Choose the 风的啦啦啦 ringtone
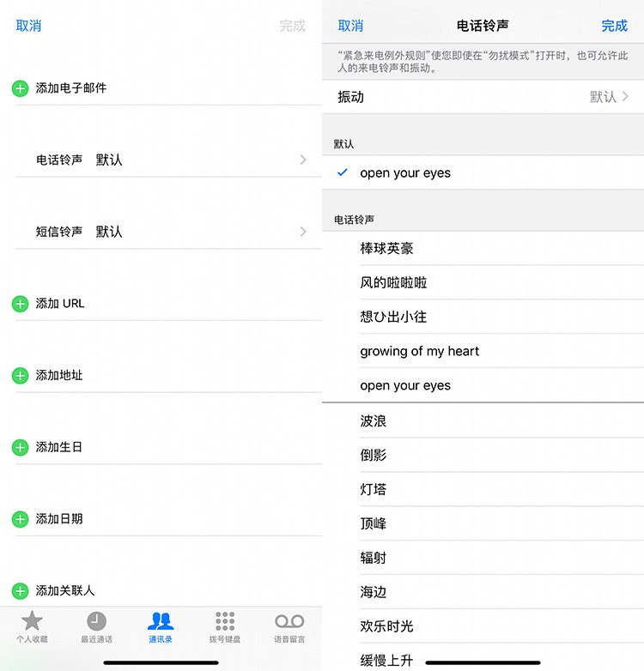The image size is (644, 671). click(x=483, y=282)
